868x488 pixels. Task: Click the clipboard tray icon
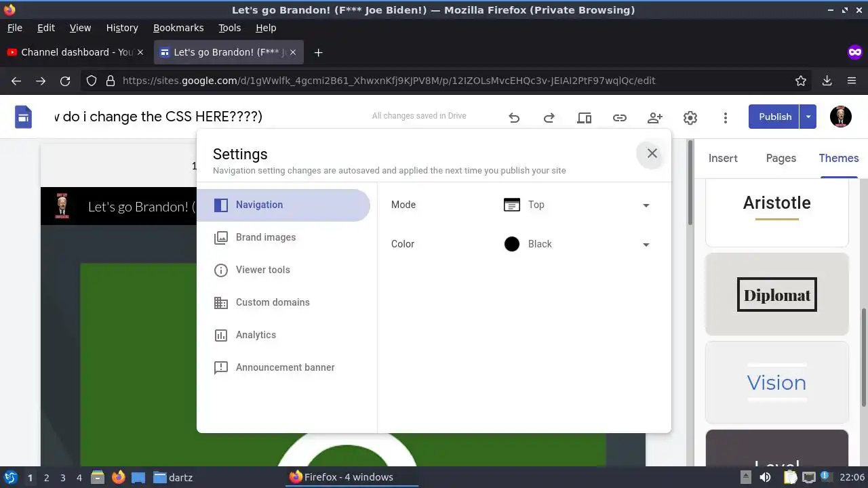coord(790,477)
